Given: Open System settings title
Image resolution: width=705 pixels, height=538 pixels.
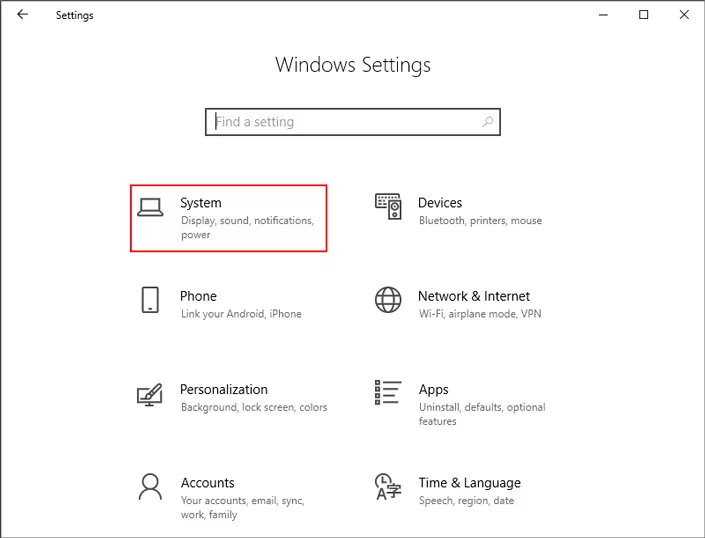Looking at the screenshot, I should (201, 203).
